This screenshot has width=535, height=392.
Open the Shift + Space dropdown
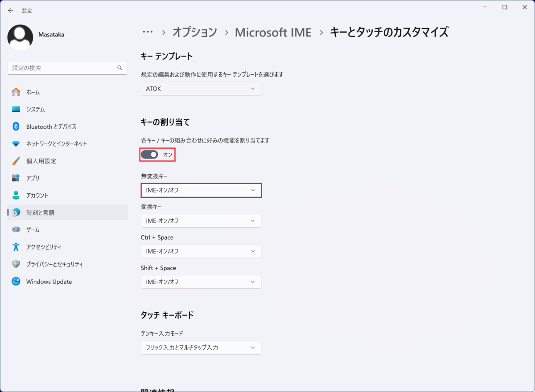pos(201,282)
